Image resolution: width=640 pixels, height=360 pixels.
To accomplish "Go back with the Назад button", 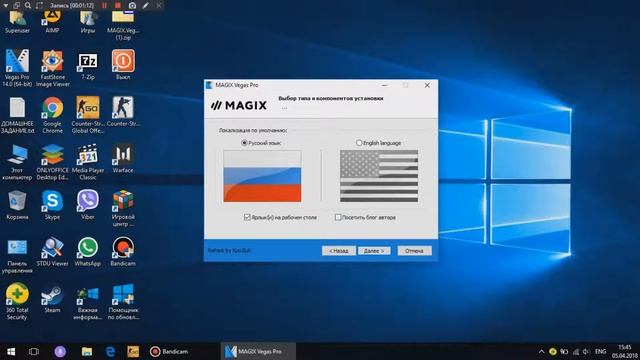I will (x=338, y=251).
